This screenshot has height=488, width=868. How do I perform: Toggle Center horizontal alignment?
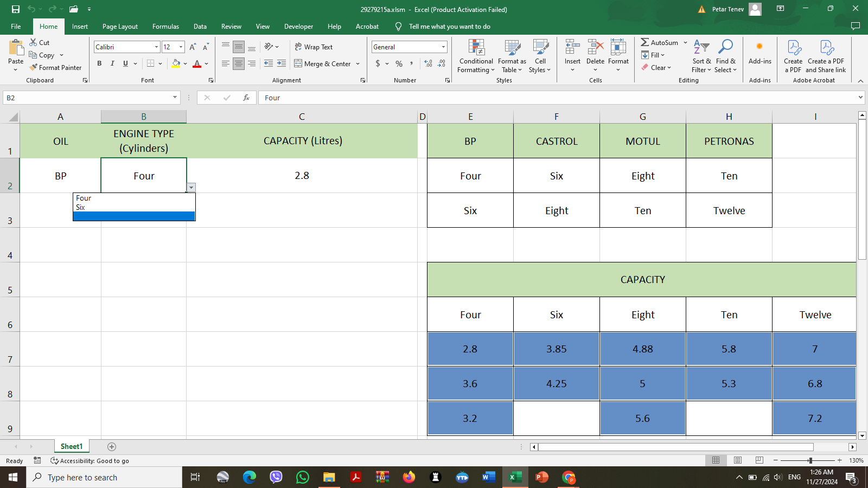tap(239, 63)
